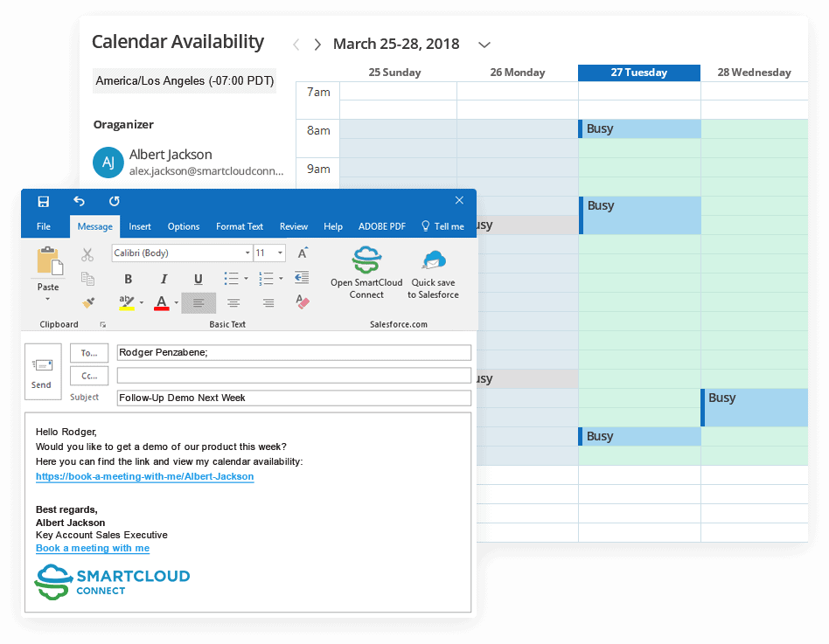This screenshot has height=644, width=829.
Task: Go to next calendar date range
Action: pos(317,45)
